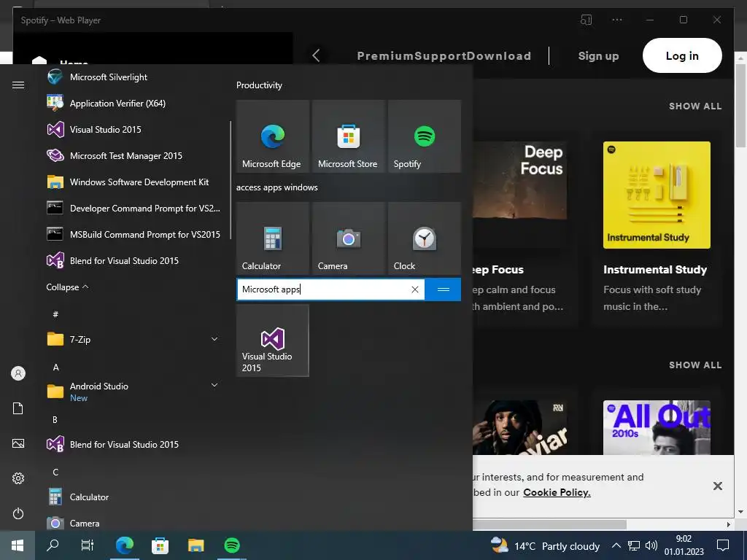Launch Developer Command Prompt for VS2015
This screenshot has width=747, height=560.
(133, 208)
